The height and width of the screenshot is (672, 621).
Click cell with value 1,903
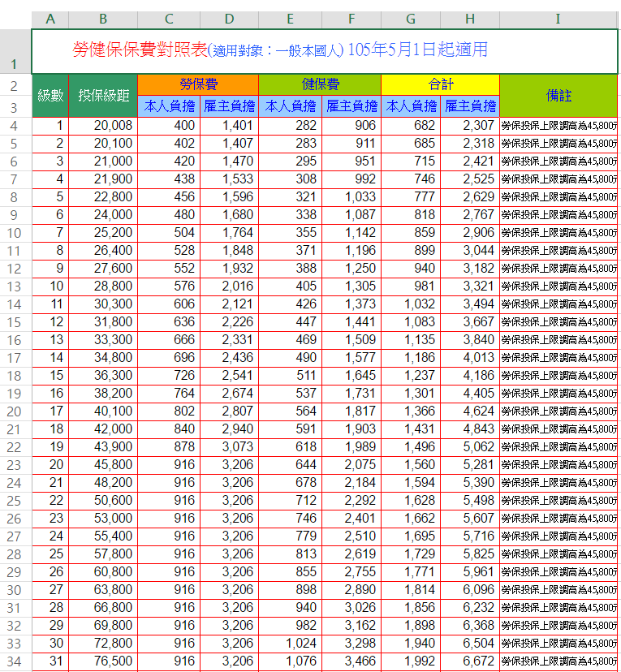(x=351, y=429)
